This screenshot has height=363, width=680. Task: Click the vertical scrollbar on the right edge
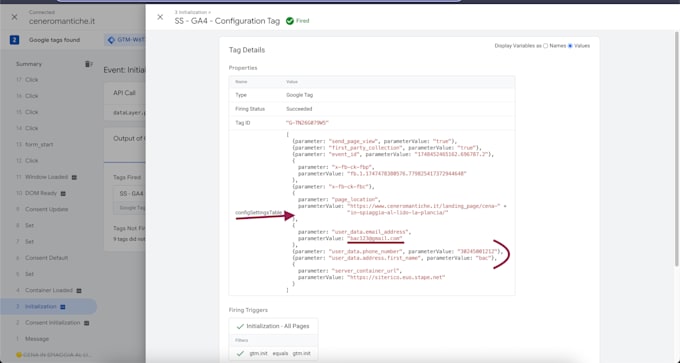(x=677, y=147)
